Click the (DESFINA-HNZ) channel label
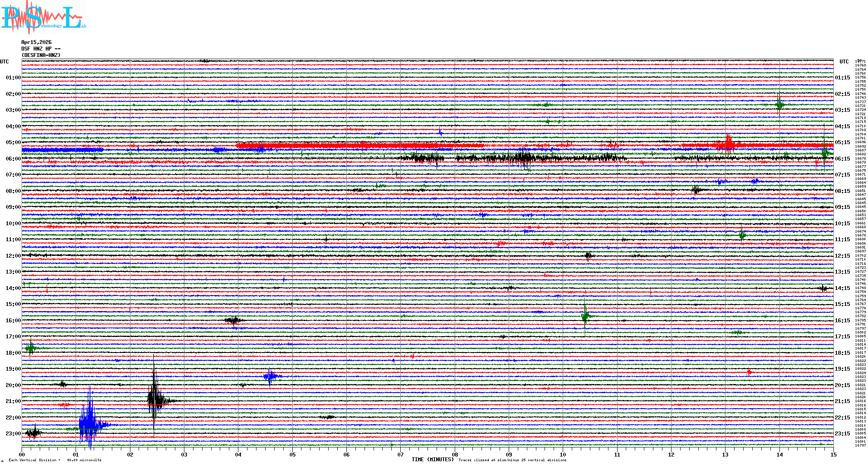The height and width of the screenshot is (466, 868). click(x=41, y=55)
